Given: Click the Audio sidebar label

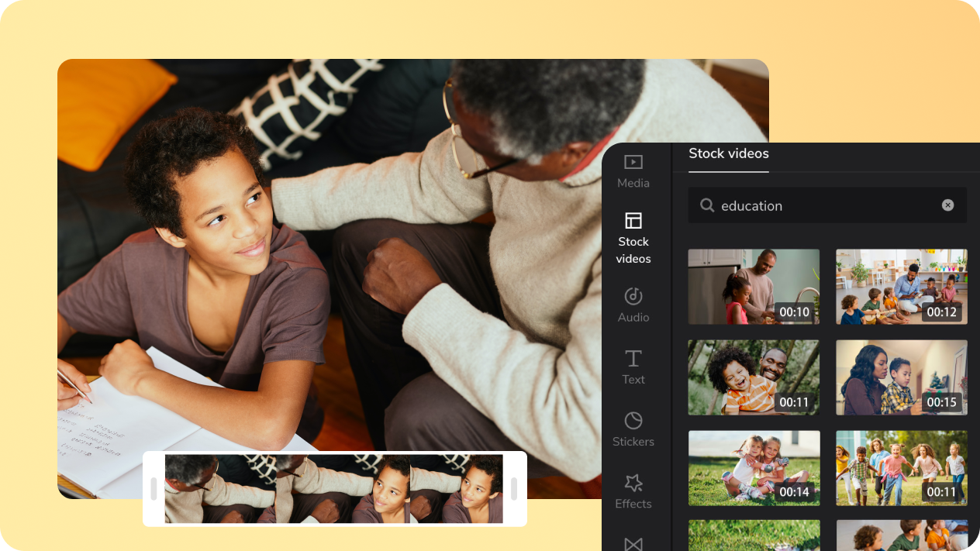Looking at the screenshot, I should coord(633,318).
